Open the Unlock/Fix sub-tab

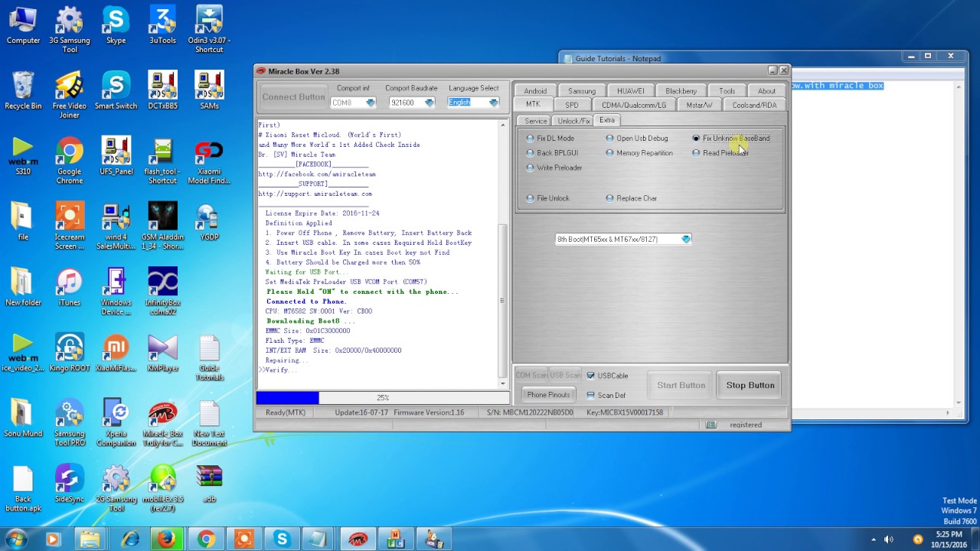point(573,121)
